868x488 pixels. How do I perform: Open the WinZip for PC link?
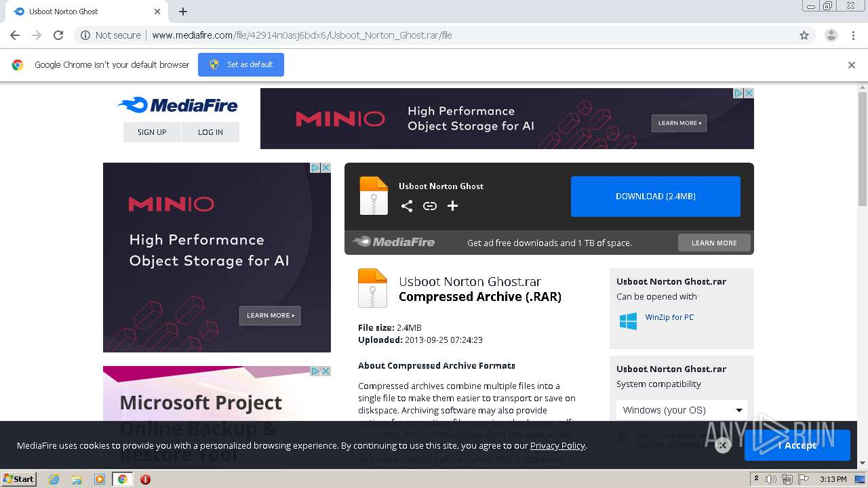pyautogui.click(x=669, y=317)
